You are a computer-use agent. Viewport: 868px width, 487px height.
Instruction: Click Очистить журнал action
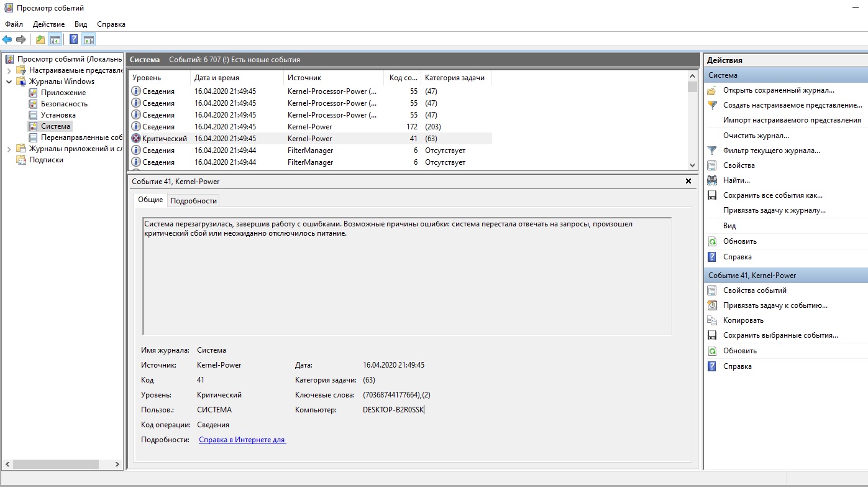[756, 135]
